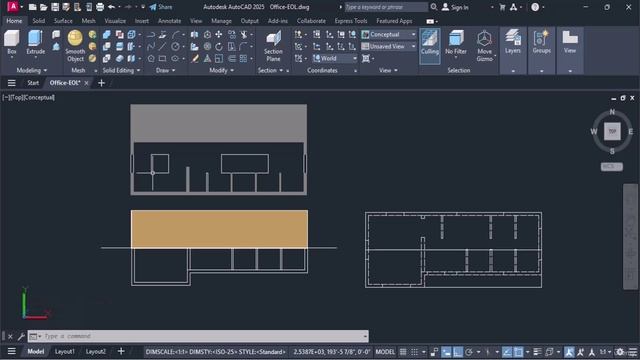The image size is (640, 360).
Task: Click the Solid Union icon in Solid Editing
Action: pyautogui.click(x=107, y=35)
